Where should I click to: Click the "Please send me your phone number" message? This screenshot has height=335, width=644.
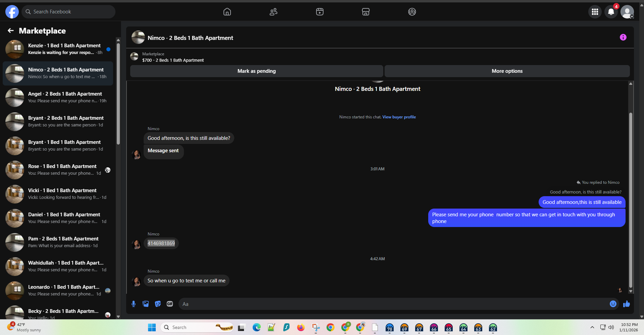click(x=527, y=218)
